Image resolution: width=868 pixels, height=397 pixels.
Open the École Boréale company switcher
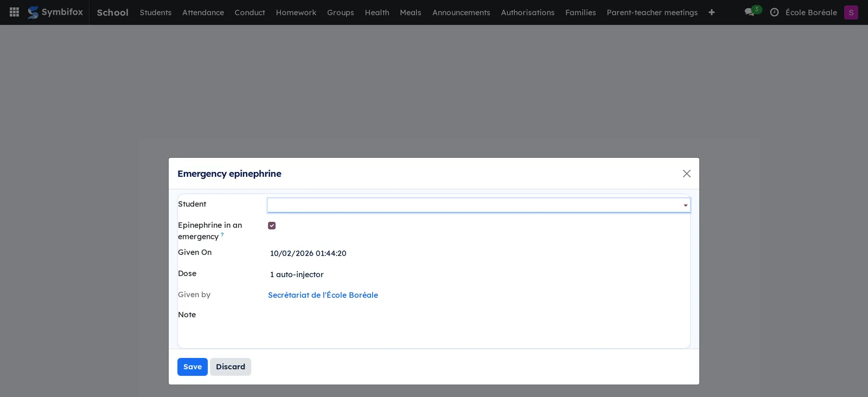811,12
